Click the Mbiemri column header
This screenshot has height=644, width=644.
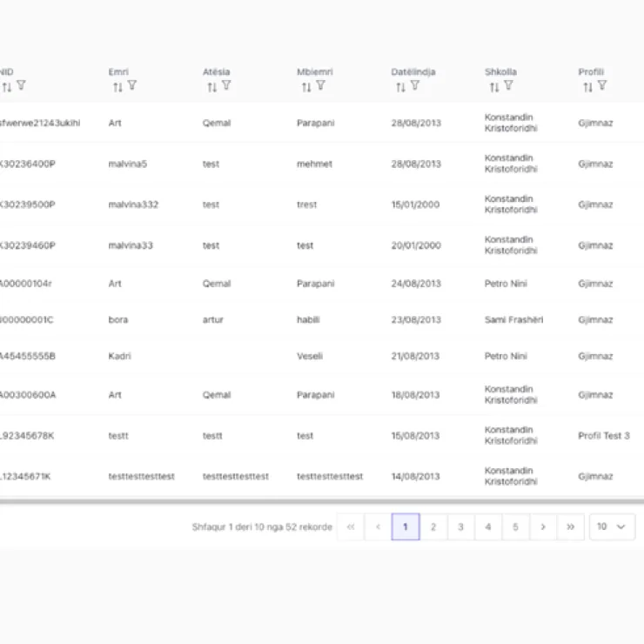click(x=315, y=72)
